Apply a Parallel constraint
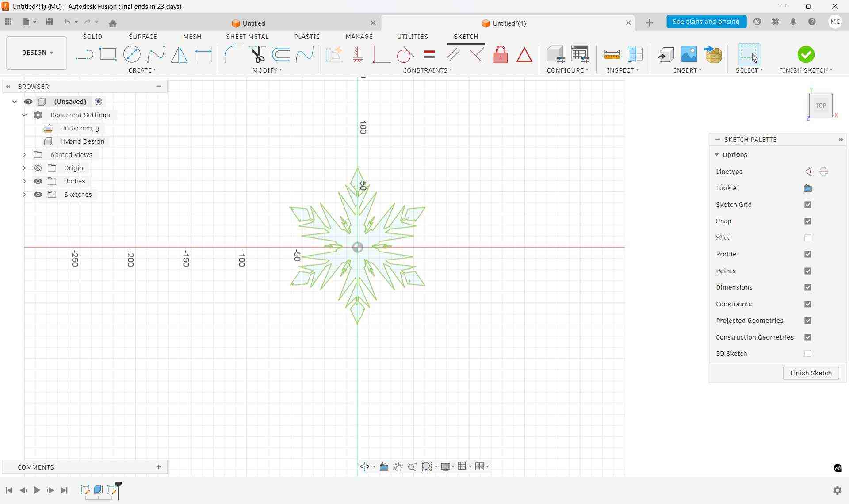Viewport: 849px width, 504px height. coord(452,54)
